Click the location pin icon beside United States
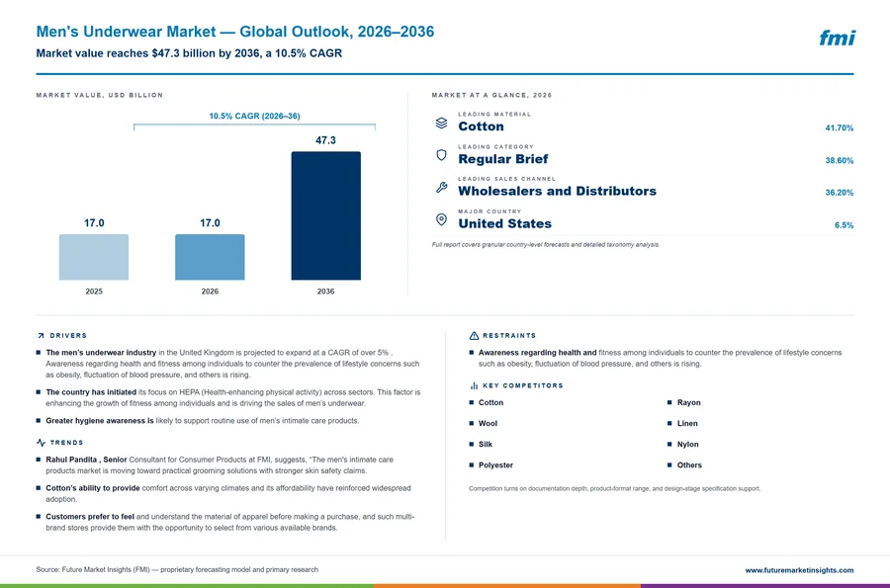This screenshot has width=890, height=588. [441, 220]
